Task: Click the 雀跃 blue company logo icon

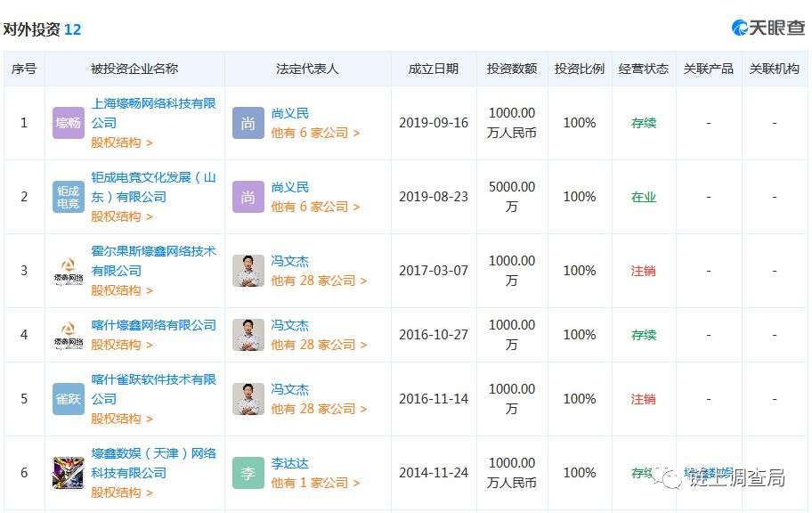Action: (69, 399)
